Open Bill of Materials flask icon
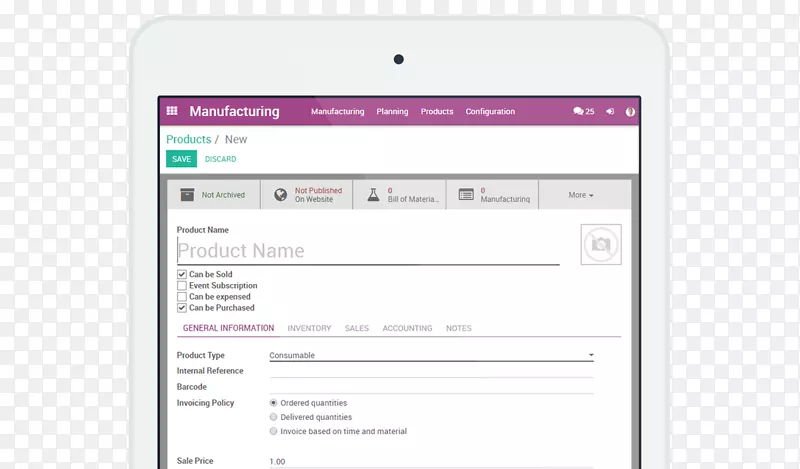The image size is (800, 469). click(372, 195)
